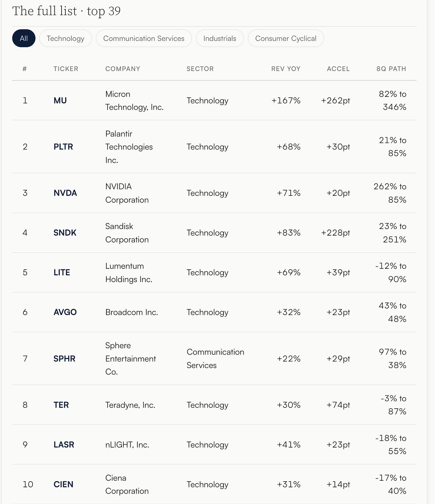The image size is (435, 504).
Task: Choose the Consumer Cyclical filter
Action: (x=286, y=38)
